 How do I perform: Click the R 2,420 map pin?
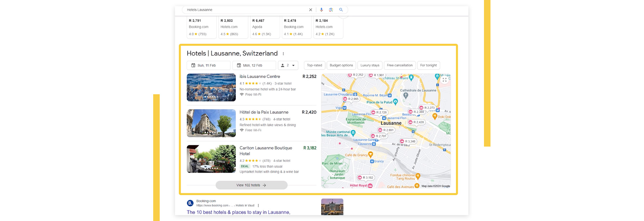[x=417, y=122]
